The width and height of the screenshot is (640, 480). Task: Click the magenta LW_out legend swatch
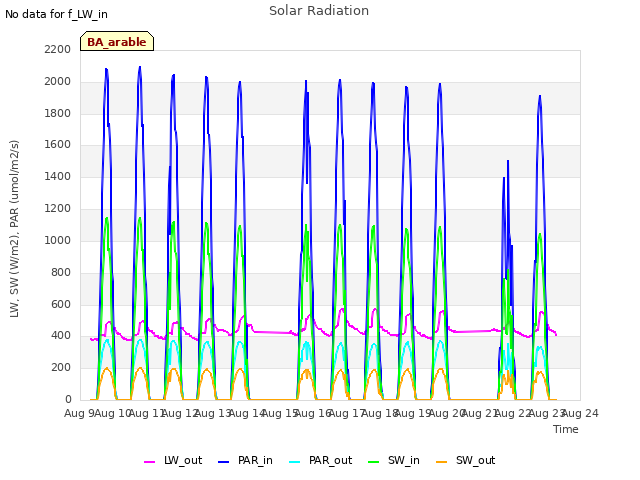[x=149, y=462]
